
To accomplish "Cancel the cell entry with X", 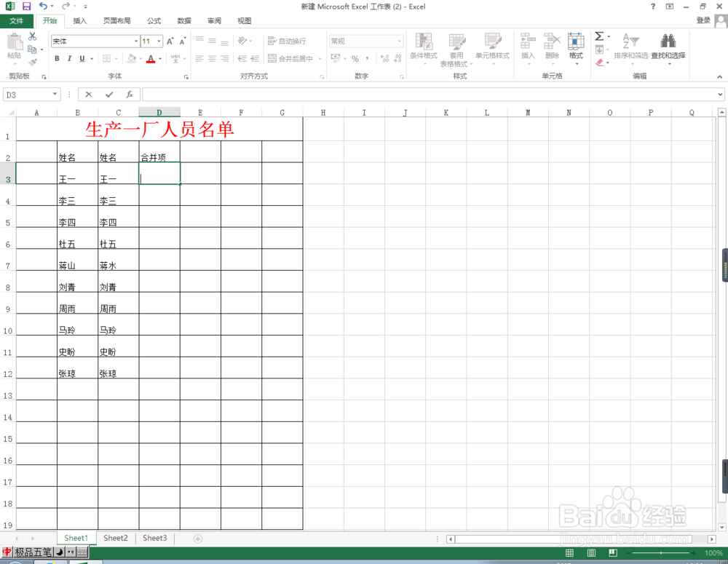I will [x=89, y=94].
